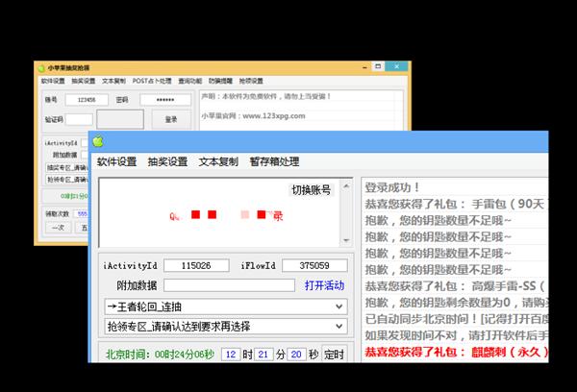Click the empty 附加数据 input field
Screen dimensions: 577x392
229,285
